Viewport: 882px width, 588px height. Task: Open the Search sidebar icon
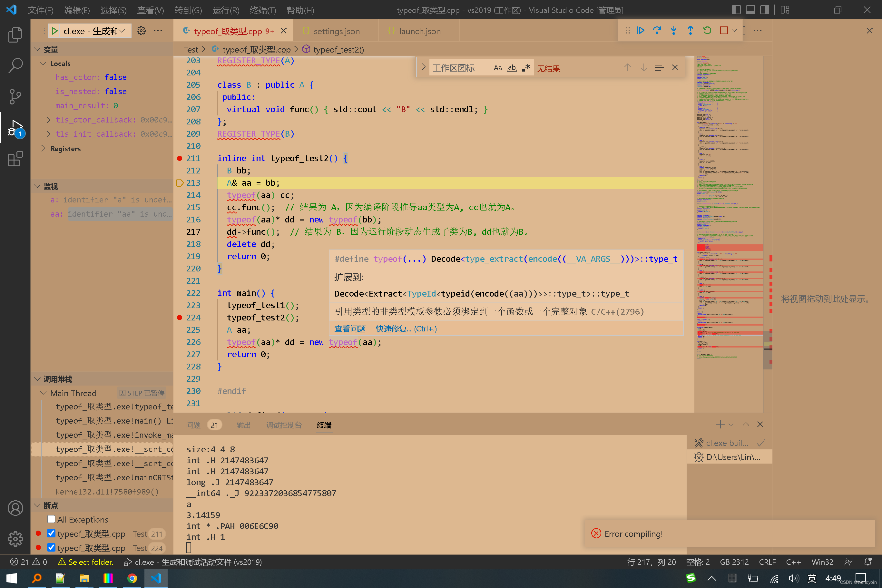click(15, 65)
